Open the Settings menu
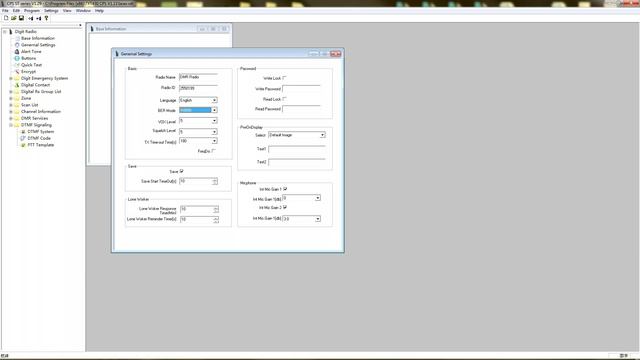This screenshot has height=360, width=640. coord(51,11)
